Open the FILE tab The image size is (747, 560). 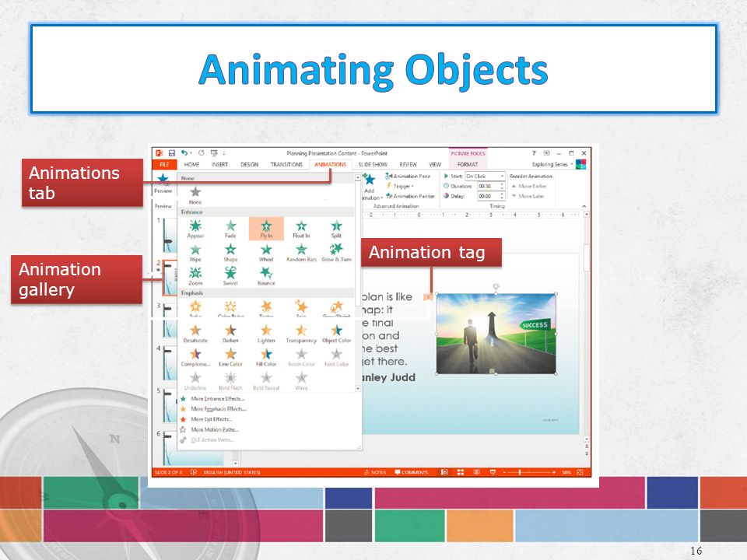[164, 164]
